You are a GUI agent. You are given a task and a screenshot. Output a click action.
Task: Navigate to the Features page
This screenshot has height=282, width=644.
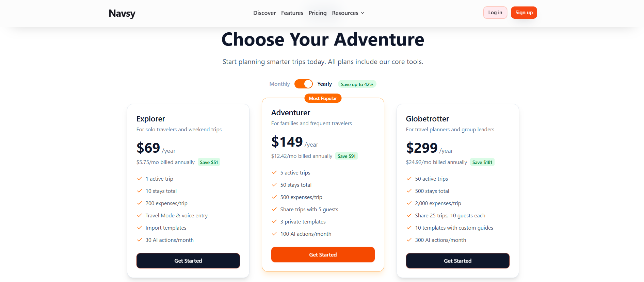[292, 13]
